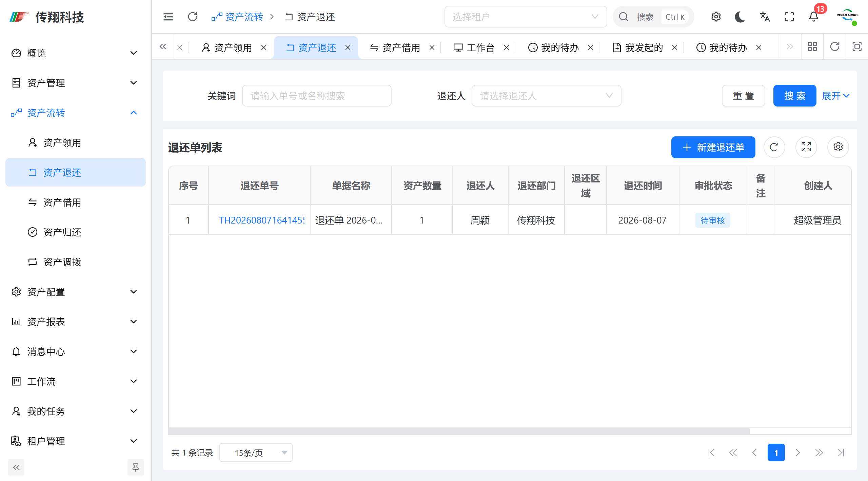Expand table to fullscreen icon
Screen dimensions: 868x481
806,147
